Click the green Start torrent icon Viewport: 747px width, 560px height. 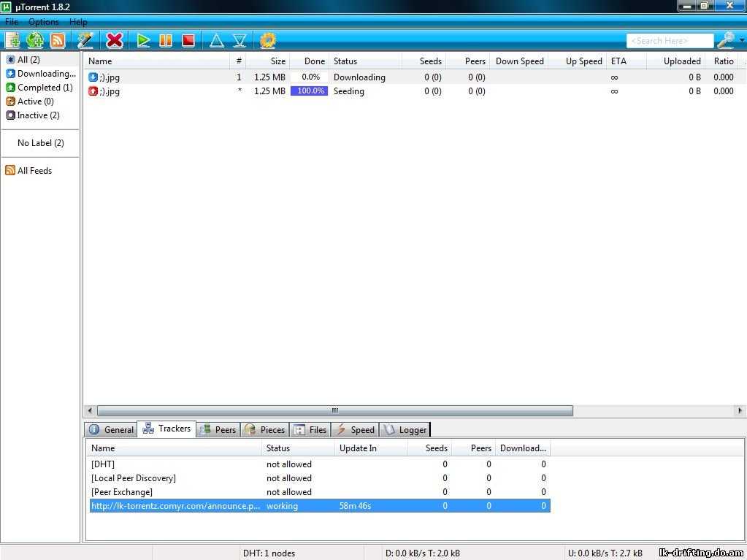[143, 40]
